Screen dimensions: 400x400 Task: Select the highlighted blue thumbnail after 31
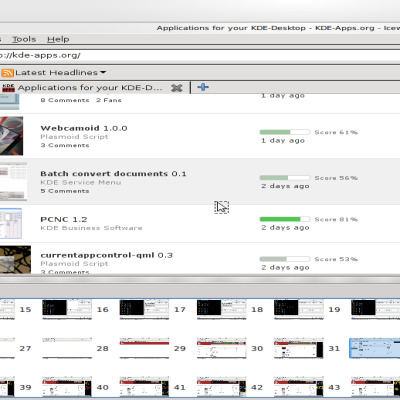click(375, 348)
